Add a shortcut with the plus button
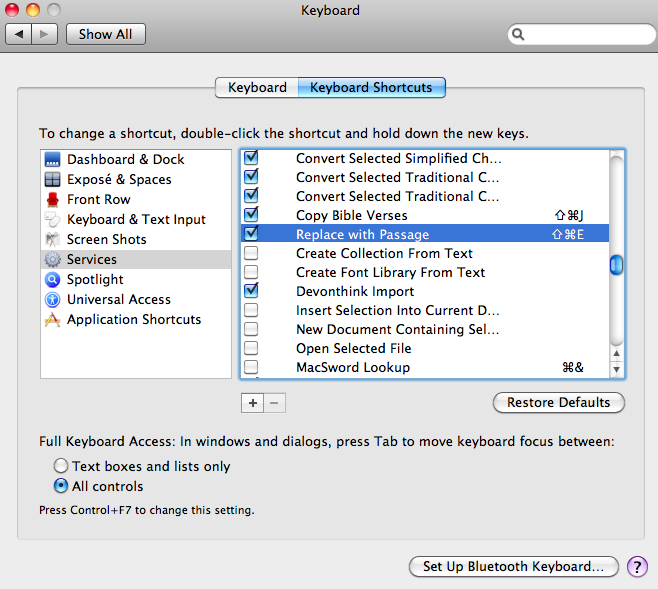Image resolution: width=658 pixels, height=589 pixels. (x=253, y=403)
